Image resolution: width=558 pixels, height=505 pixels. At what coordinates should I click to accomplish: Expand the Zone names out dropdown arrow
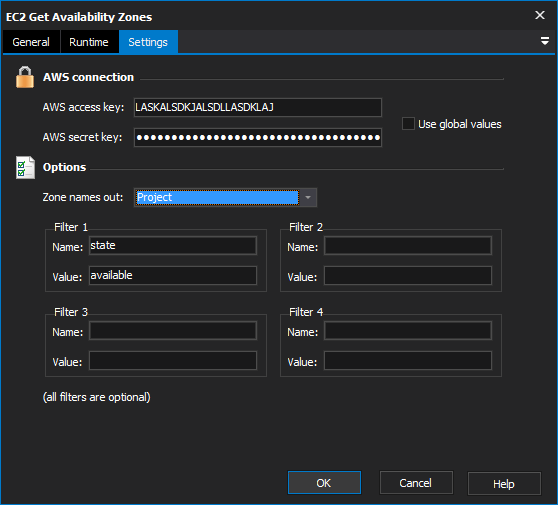(308, 198)
